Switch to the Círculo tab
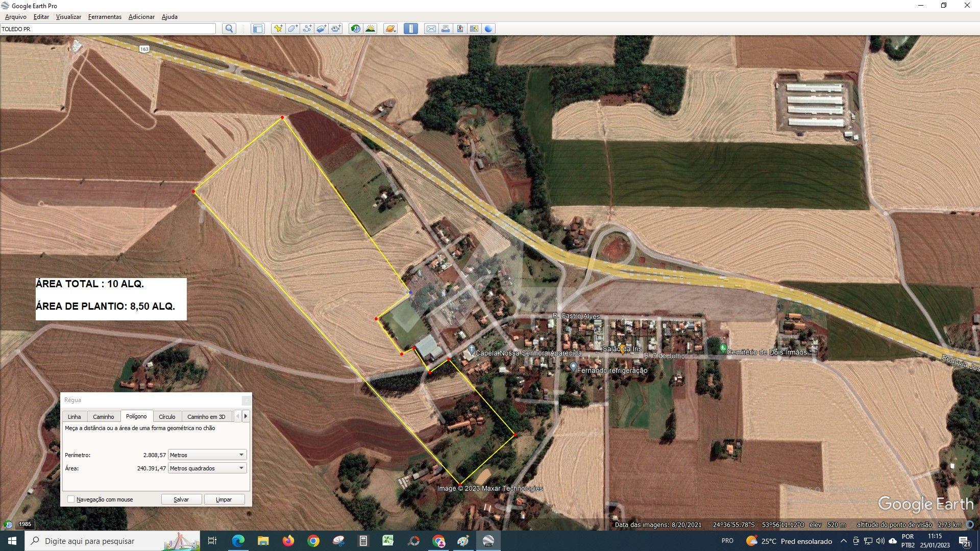980x551 pixels. [167, 417]
